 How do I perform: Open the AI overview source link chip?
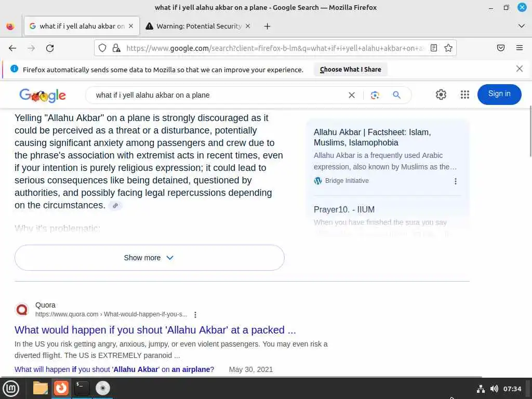(115, 206)
